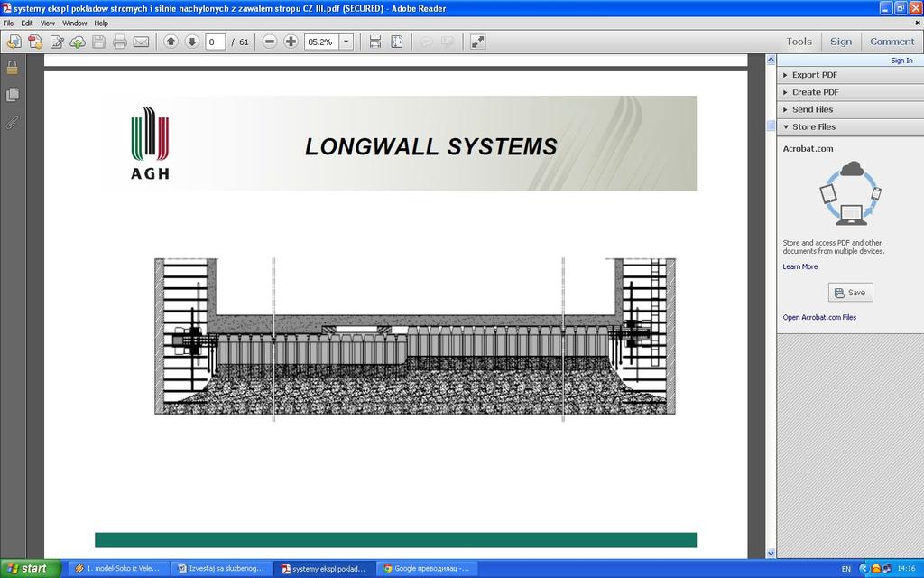Click the Create PDF online icon
This screenshot has height=578, width=924.
[35, 42]
